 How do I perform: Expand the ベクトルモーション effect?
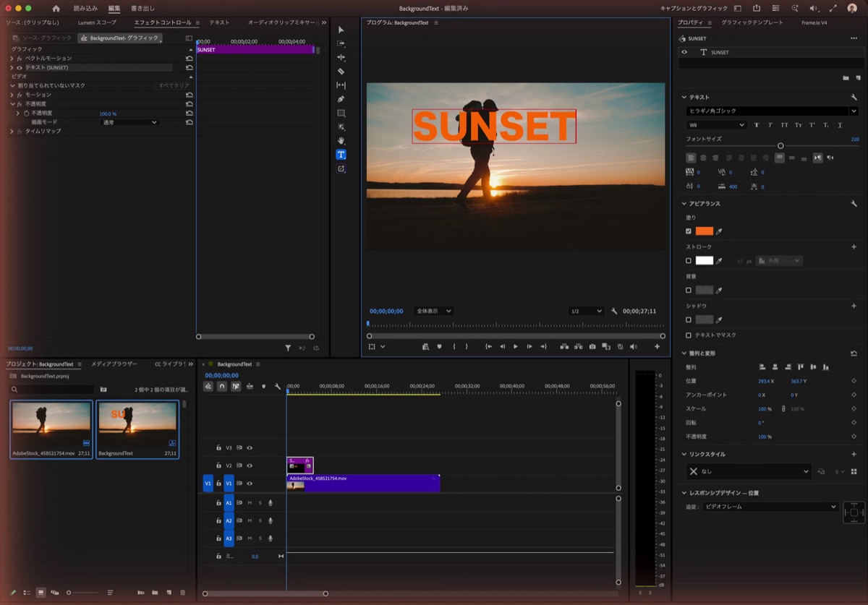12,58
